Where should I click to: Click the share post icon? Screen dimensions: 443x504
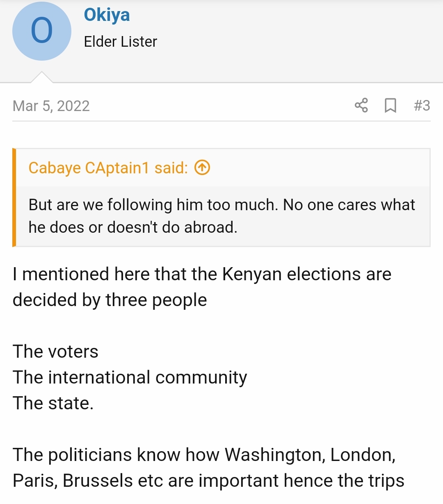(361, 106)
